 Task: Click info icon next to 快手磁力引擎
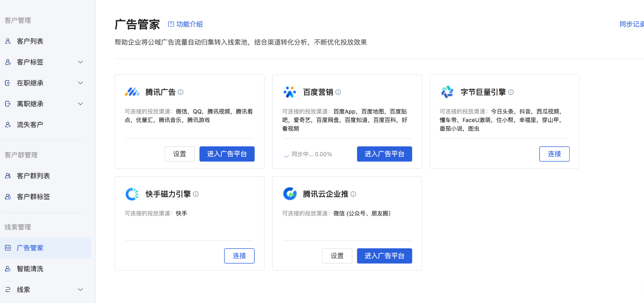coord(196,194)
